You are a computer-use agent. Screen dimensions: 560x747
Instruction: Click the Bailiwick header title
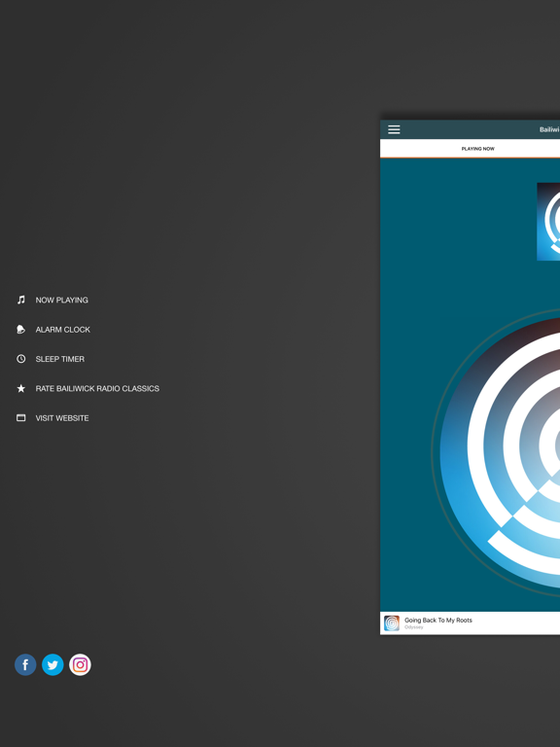(x=549, y=129)
